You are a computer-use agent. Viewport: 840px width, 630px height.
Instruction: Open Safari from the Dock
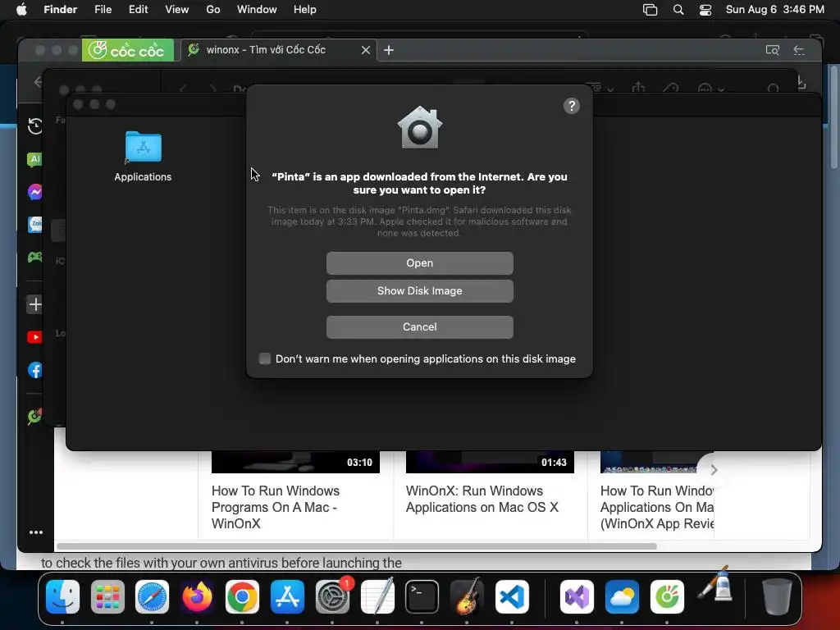(x=152, y=597)
